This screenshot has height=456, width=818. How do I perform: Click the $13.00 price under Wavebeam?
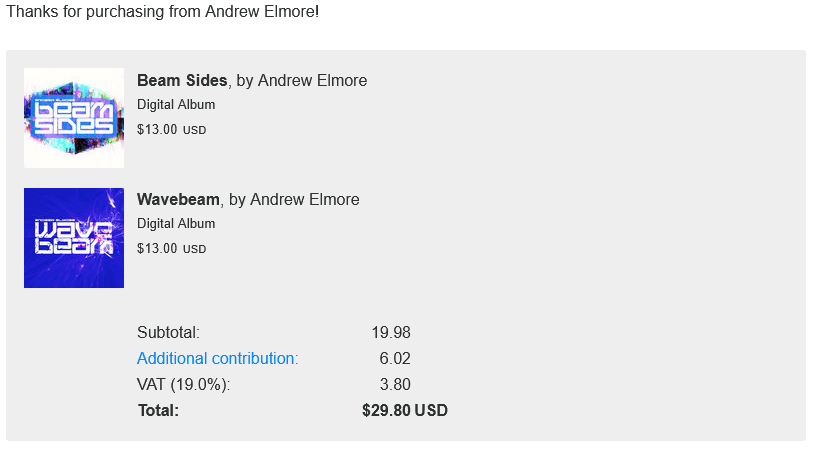[x=157, y=249]
